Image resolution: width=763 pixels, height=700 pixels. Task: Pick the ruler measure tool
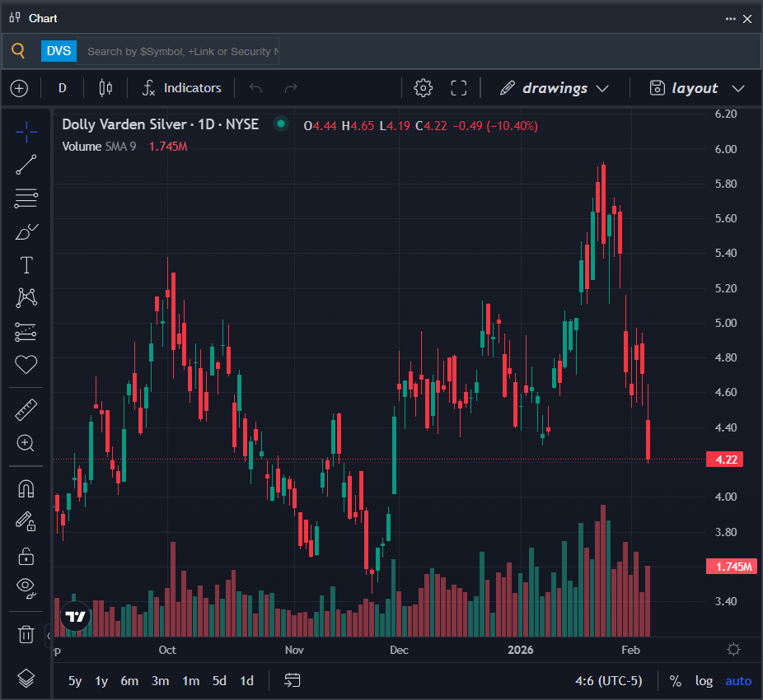pyautogui.click(x=26, y=409)
